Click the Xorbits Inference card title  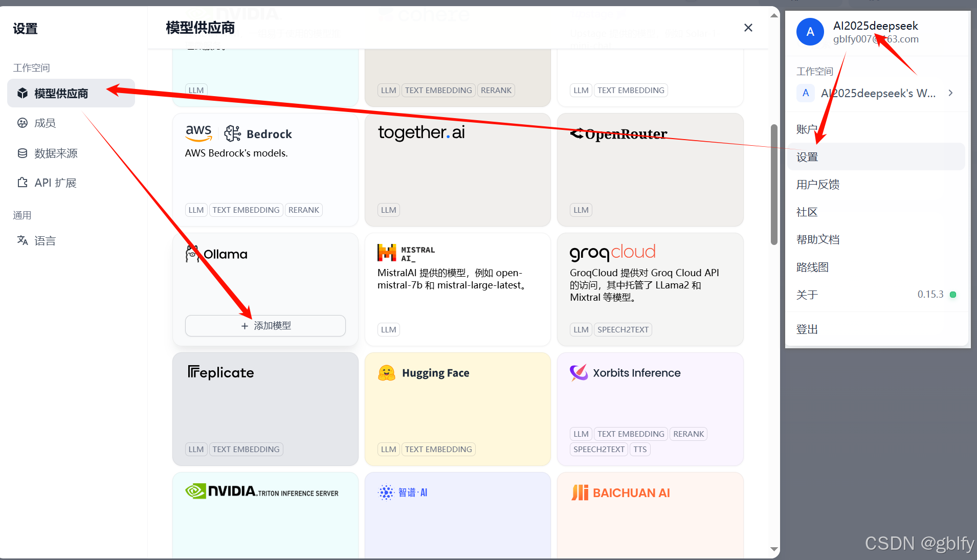pos(637,373)
